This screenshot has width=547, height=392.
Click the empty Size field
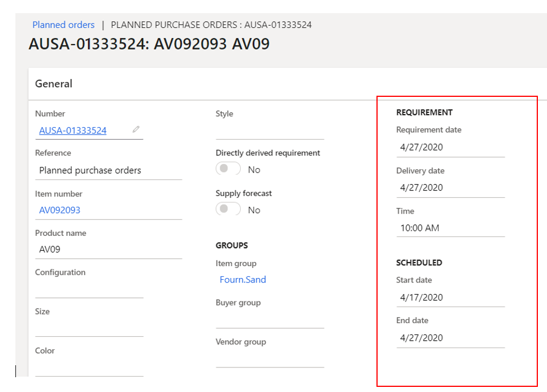point(89,328)
